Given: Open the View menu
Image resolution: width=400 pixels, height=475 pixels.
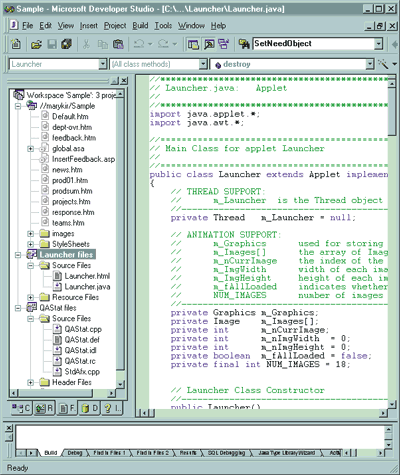Looking at the screenshot, I should click(x=66, y=26).
